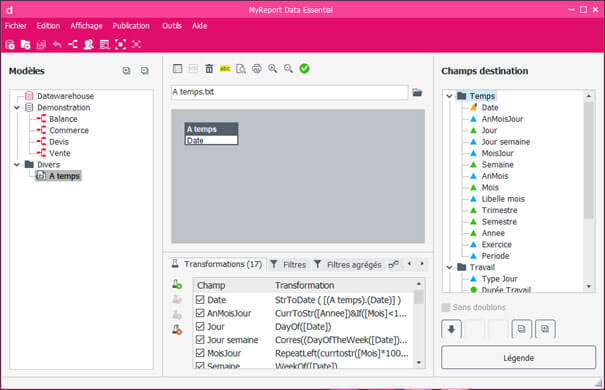Click the new model icon in main toolbar
Image resolution: width=605 pixels, height=390 pixels.
[x=10, y=45]
